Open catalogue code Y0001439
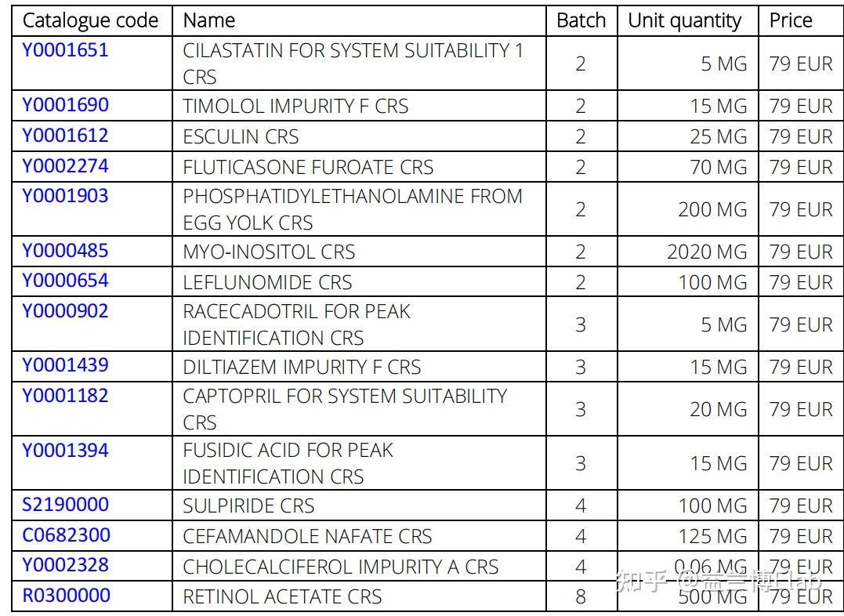Screen dimensions: 844x616 coord(65,365)
